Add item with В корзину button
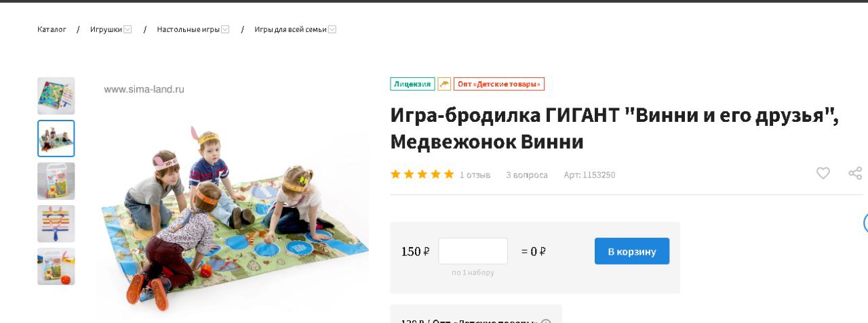This screenshot has height=323, width=868. [632, 251]
